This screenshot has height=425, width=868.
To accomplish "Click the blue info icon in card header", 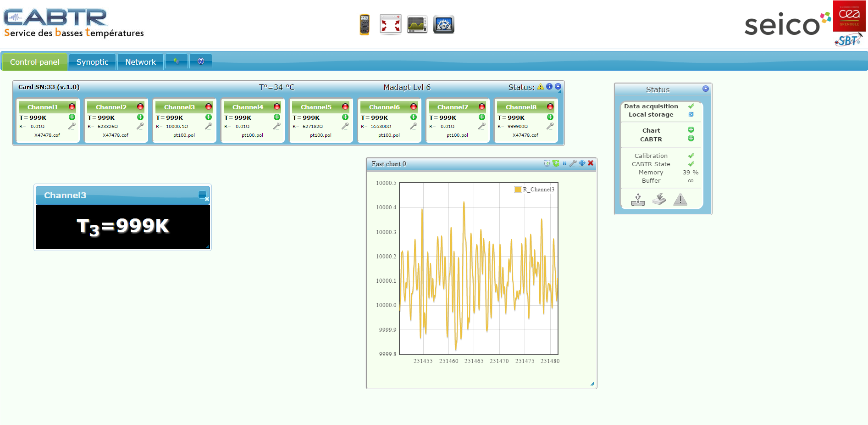I will point(549,86).
